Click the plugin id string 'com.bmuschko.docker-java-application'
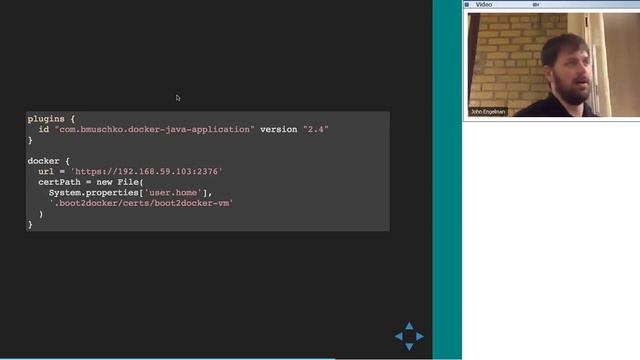The width and height of the screenshot is (640, 360). (154, 129)
